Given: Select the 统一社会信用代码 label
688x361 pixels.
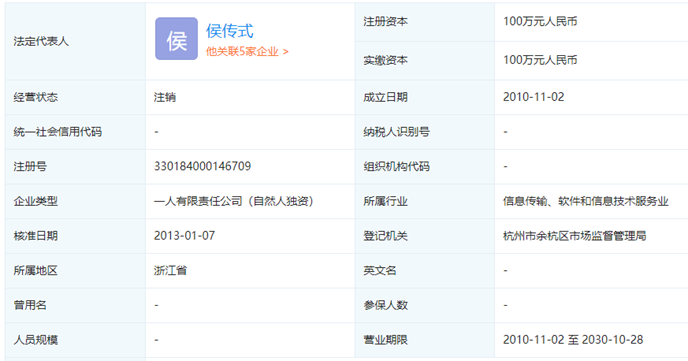Looking at the screenshot, I should point(57,132).
